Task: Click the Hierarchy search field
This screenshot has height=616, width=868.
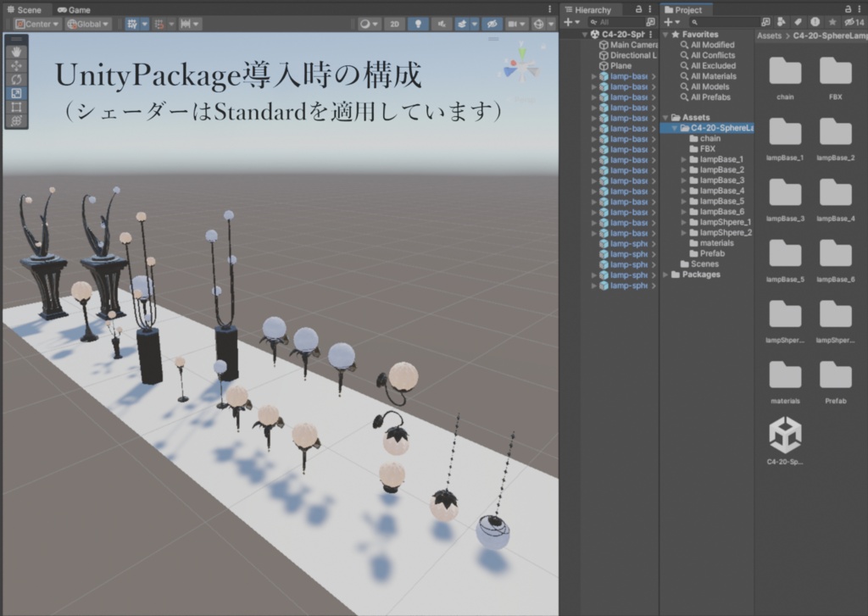Action: (x=615, y=22)
